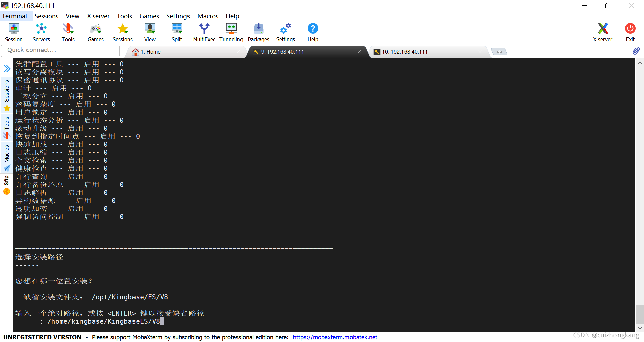Enable the MultiExec toolbar icon
This screenshot has width=644, height=342.
point(204,32)
